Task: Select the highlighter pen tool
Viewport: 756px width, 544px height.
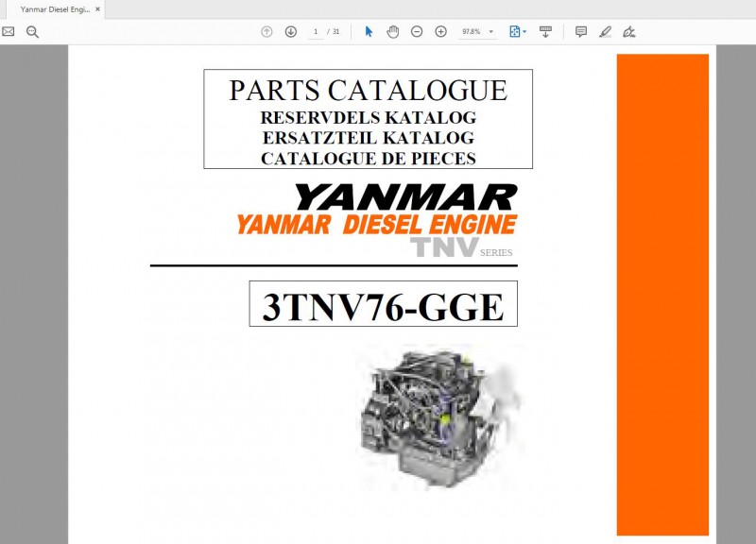Action: coord(605,32)
